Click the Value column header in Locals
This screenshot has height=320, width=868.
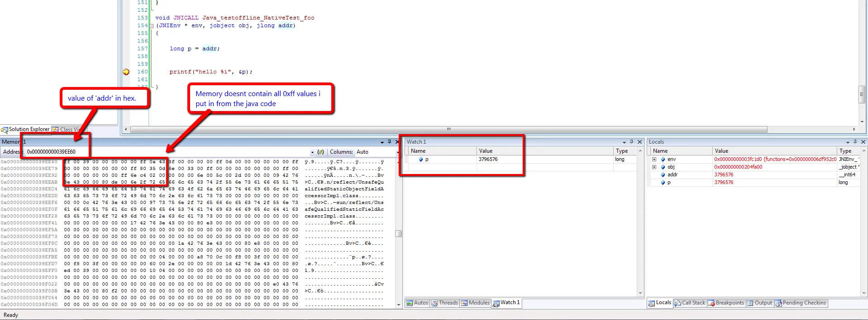(775, 151)
